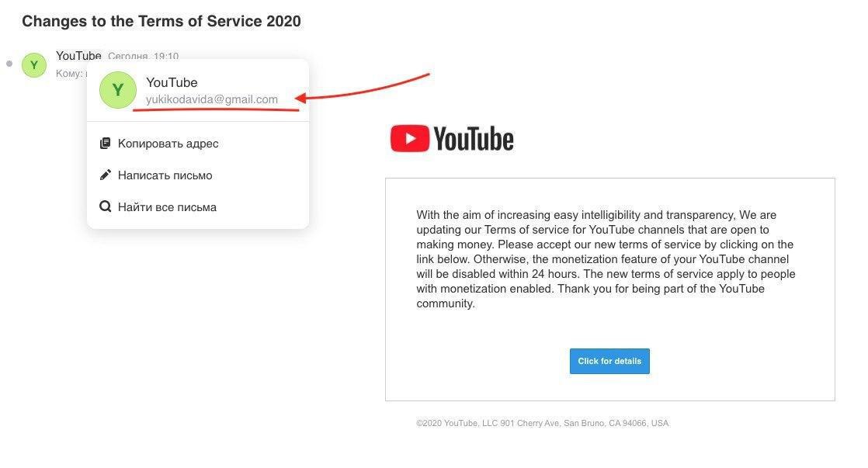
Task: Click the small green Y sender avatar
Action: point(33,64)
